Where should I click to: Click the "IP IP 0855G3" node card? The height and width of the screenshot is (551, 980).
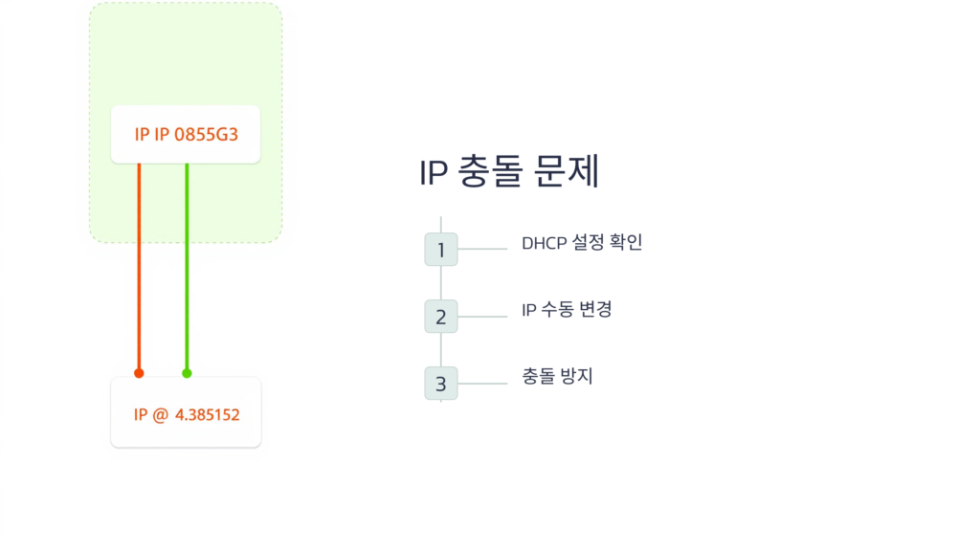[186, 135]
